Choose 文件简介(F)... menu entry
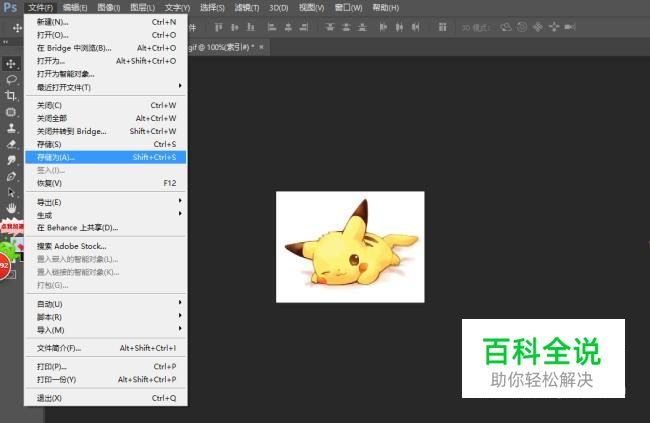This screenshot has height=423, width=650. [x=105, y=348]
